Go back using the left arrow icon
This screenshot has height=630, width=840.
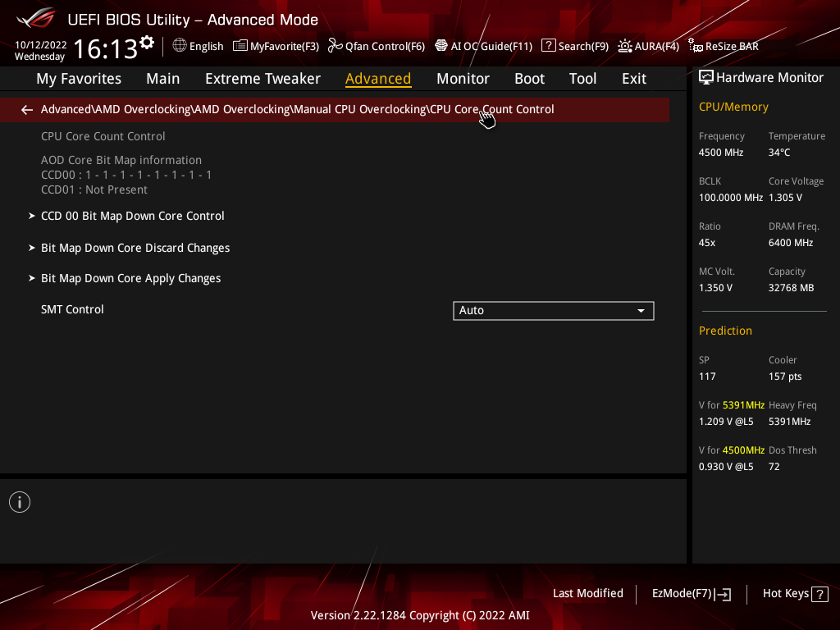pyautogui.click(x=27, y=110)
